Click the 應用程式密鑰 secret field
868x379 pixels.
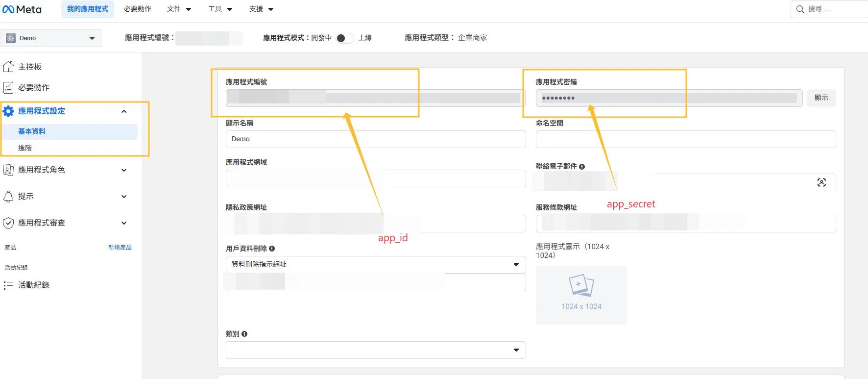coord(669,98)
